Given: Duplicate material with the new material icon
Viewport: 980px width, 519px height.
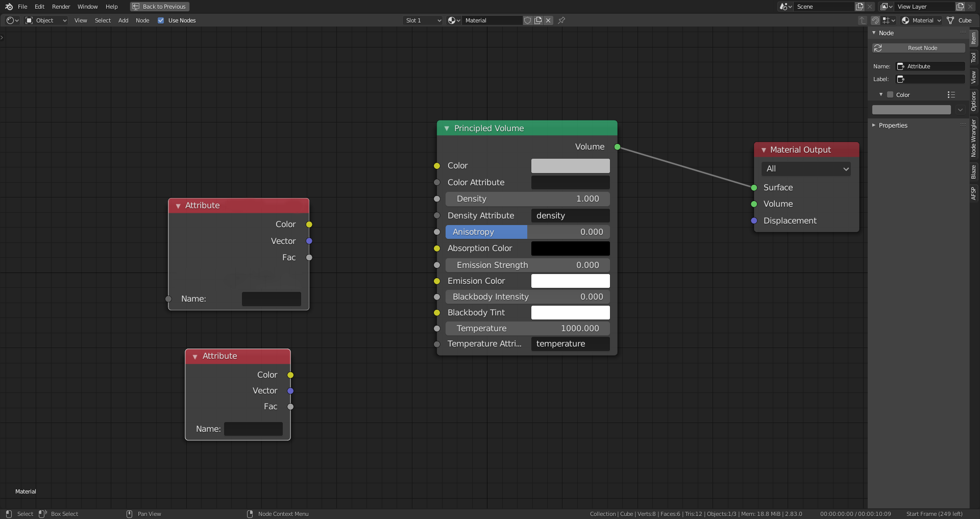Looking at the screenshot, I should click(x=538, y=20).
